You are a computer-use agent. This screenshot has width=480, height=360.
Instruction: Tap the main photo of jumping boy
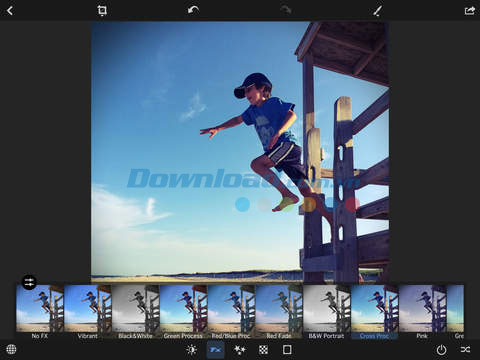[240, 152]
